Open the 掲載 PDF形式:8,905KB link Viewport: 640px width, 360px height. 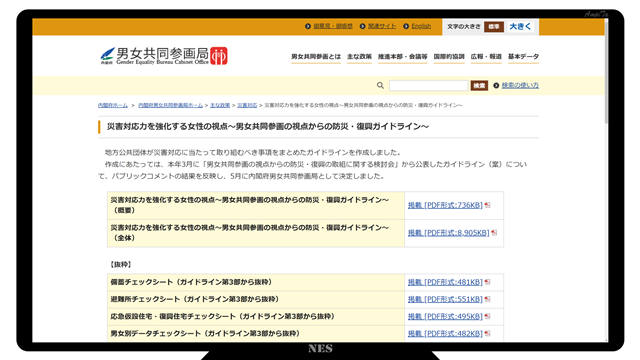[x=448, y=233]
